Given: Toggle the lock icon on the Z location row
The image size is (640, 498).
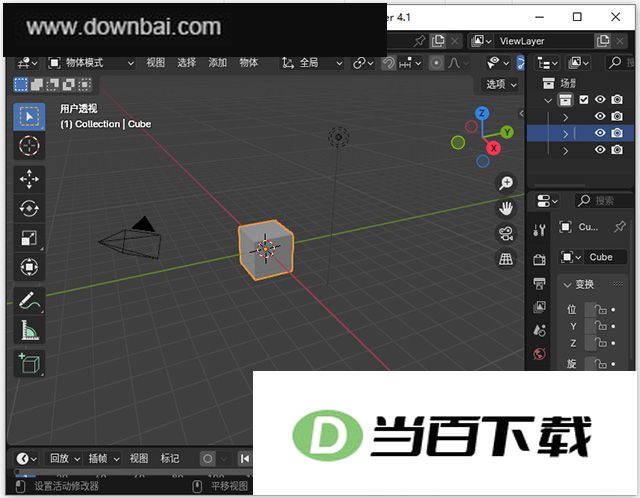Looking at the screenshot, I should (601, 343).
